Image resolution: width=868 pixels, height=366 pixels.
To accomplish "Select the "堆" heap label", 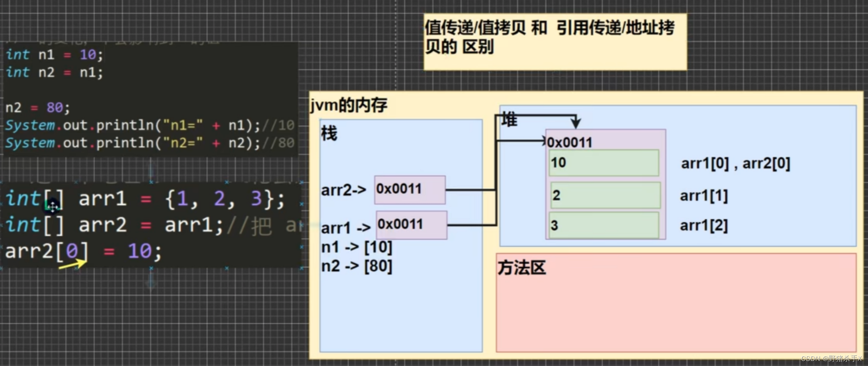I will click(509, 120).
